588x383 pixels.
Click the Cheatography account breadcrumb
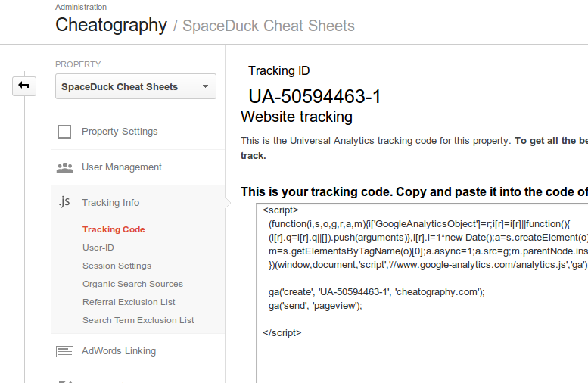coord(111,25)
